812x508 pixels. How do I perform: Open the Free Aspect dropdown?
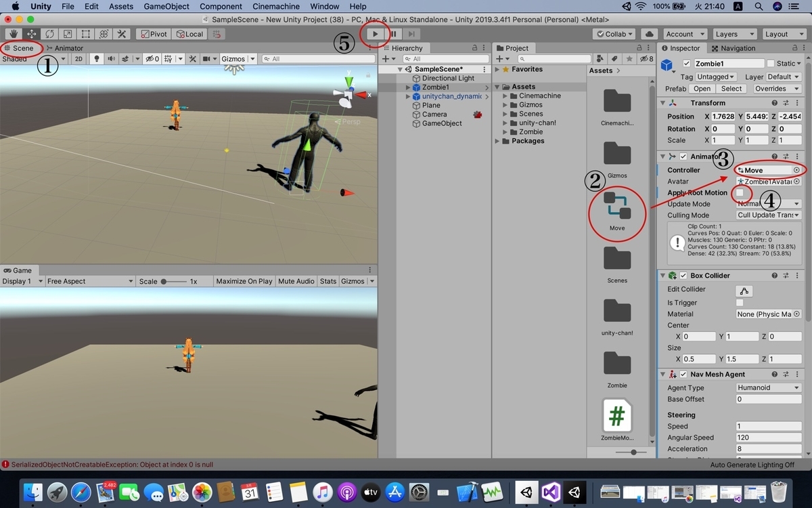tap(91, 281)
